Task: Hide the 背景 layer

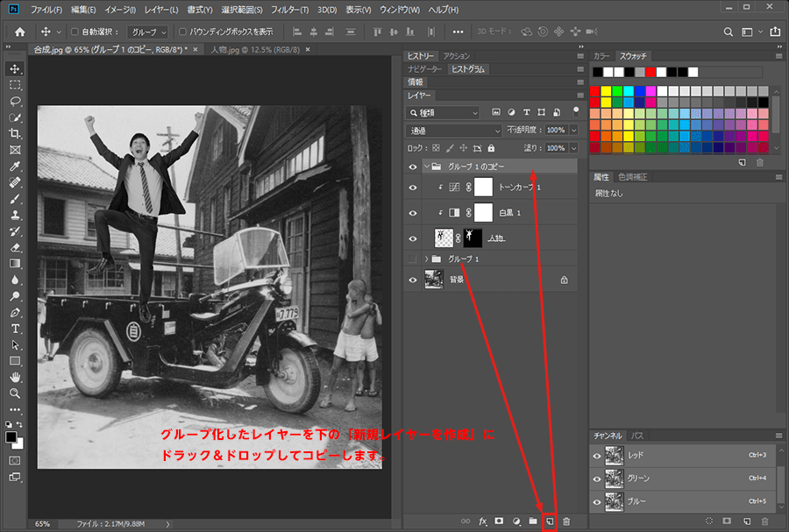Action: coord(413,280)
